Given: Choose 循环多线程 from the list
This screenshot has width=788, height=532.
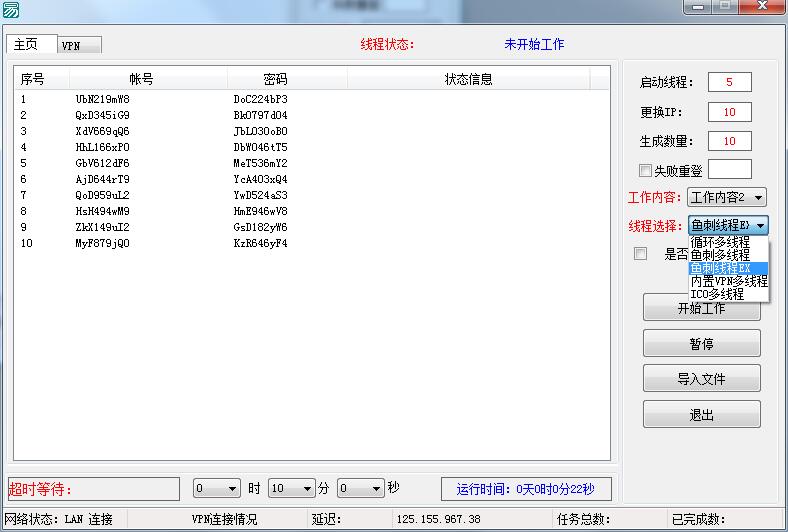Looking at the screenshot, I should (720, 242).
